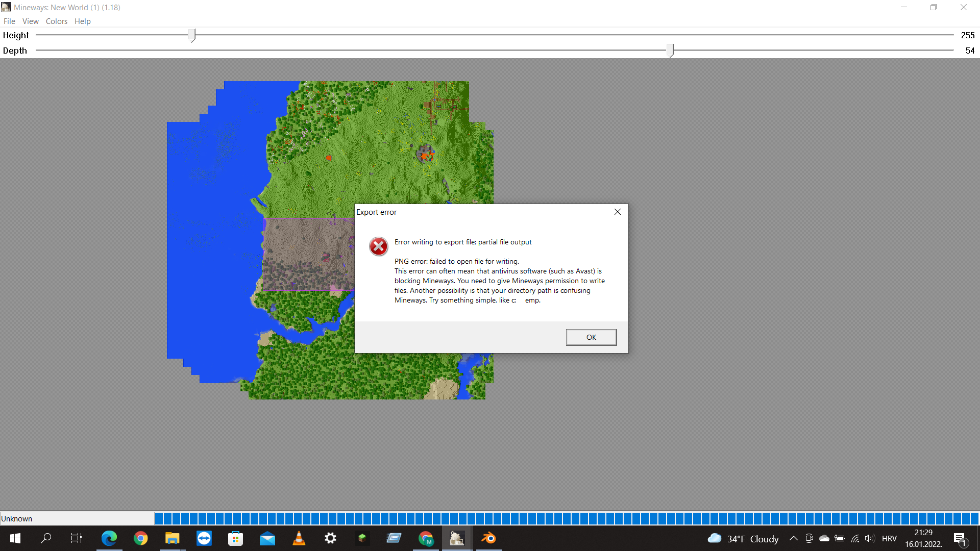The height and width of the screenshot is (551, 980).
Task: Open Windows Settings from the taskbar
Action: click(331, 538)
